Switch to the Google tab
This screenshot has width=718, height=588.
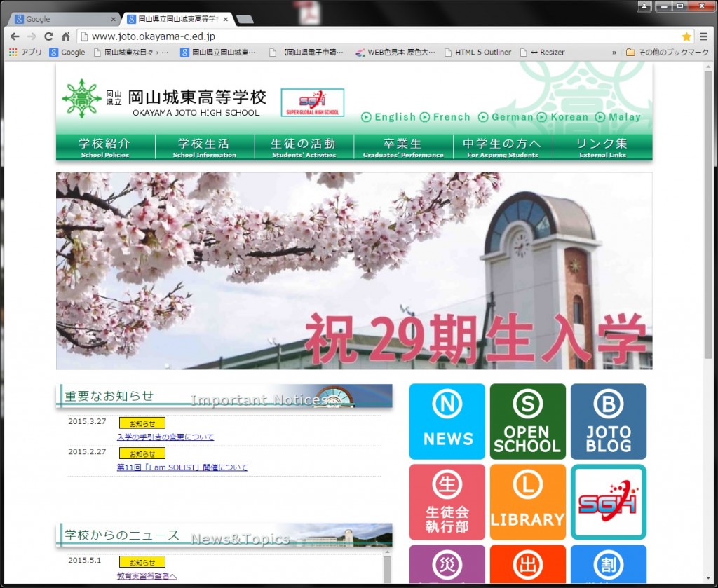64,19
